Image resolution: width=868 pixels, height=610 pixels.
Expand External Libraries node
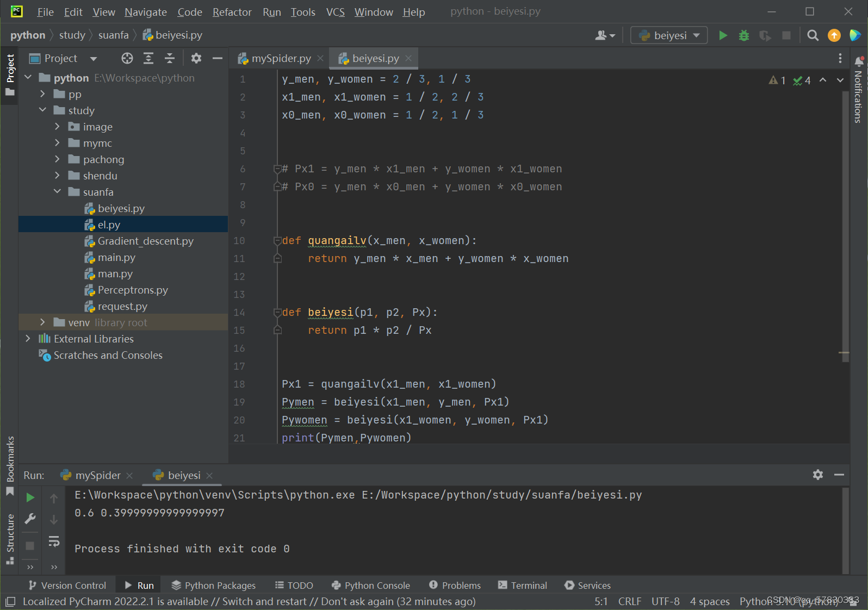coord(28,339)
